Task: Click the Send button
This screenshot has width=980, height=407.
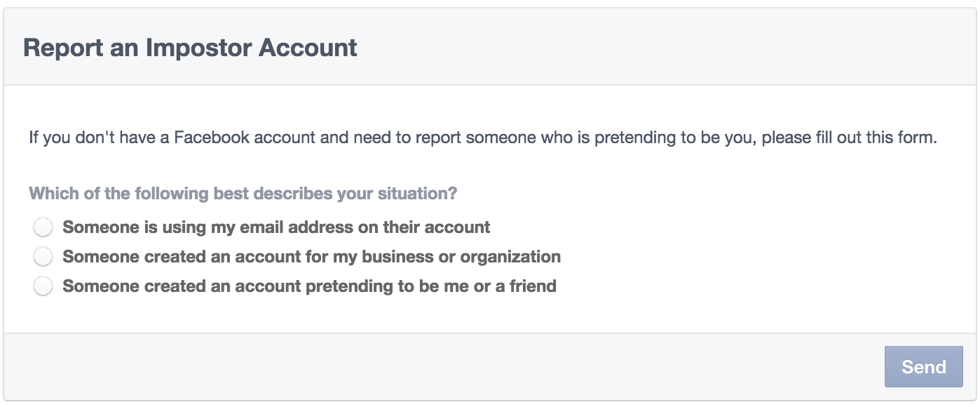Action: (x=923, y=366)
